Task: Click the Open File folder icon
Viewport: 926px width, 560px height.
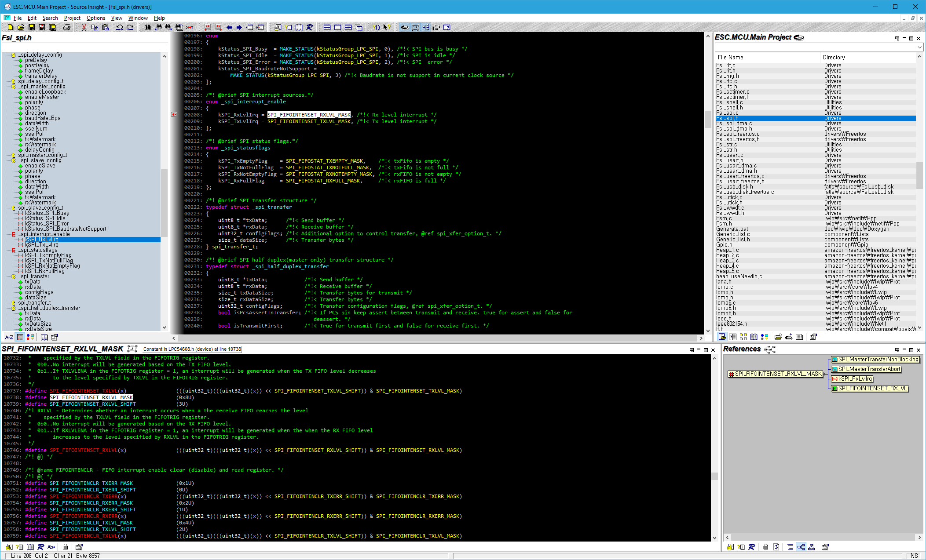Action: [x=21, y=27]
